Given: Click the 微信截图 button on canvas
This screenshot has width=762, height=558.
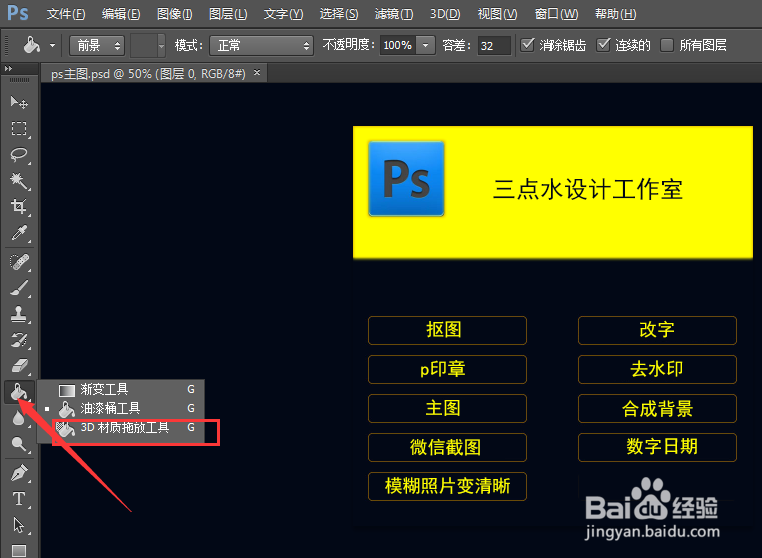Looking at the screenshot, I should coord(447,447).
